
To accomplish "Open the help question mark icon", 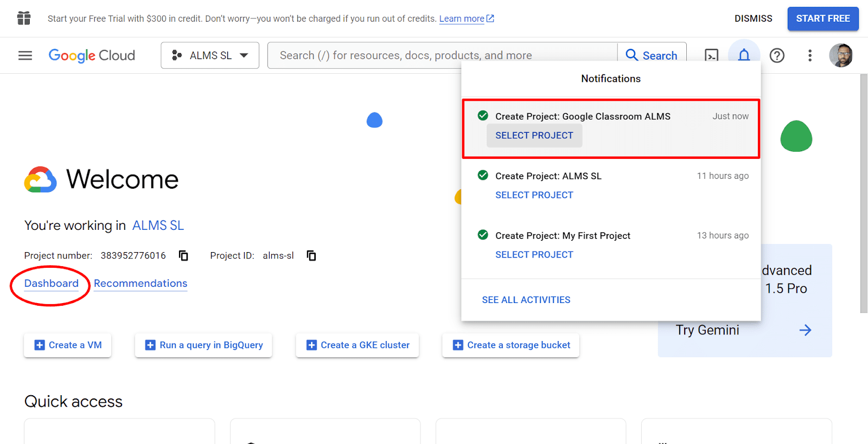I will (777, 55).
